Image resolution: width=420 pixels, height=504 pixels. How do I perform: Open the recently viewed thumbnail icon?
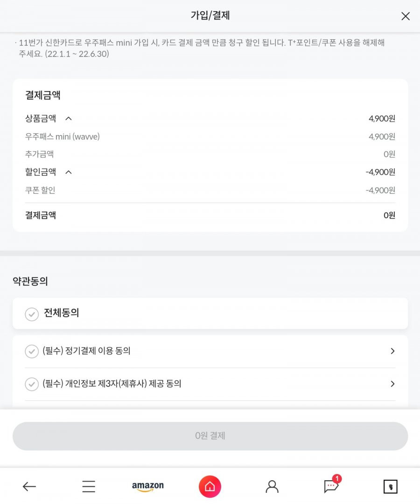coord(391,487)
